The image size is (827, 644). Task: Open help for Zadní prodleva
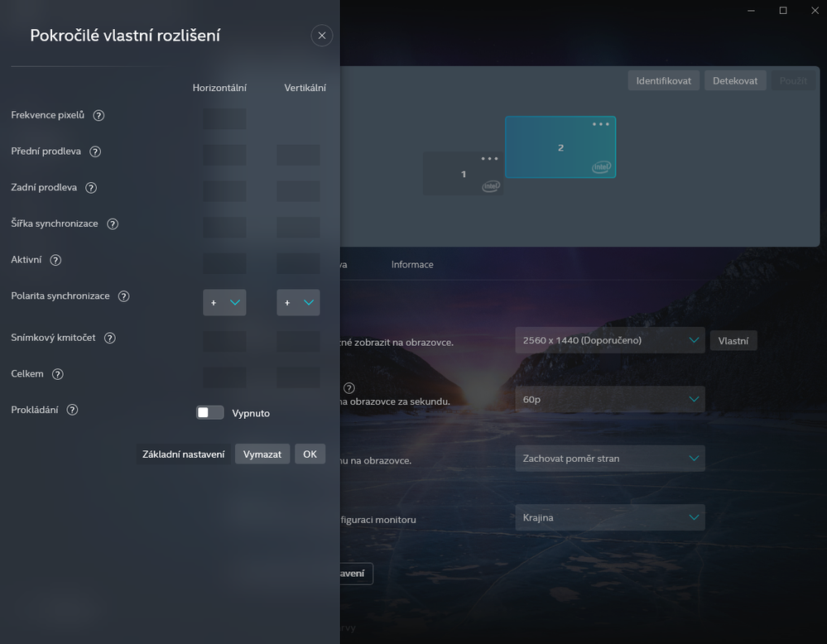91,187
